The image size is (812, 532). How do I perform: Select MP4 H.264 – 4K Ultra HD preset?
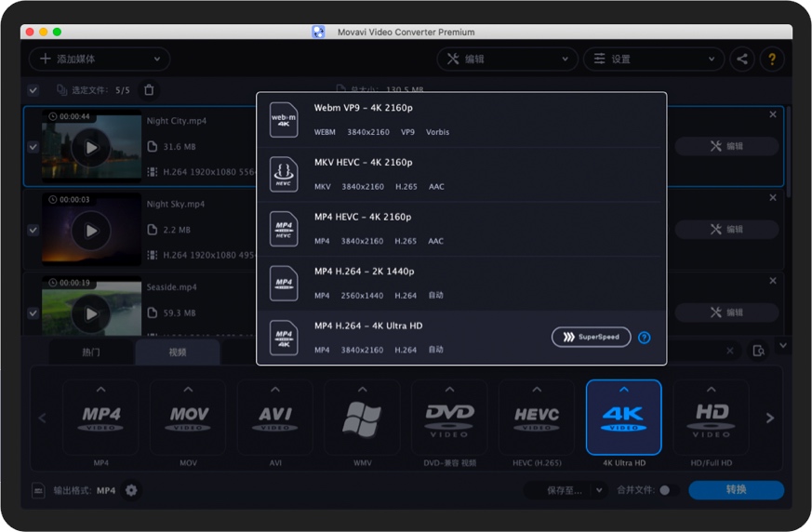461,338
